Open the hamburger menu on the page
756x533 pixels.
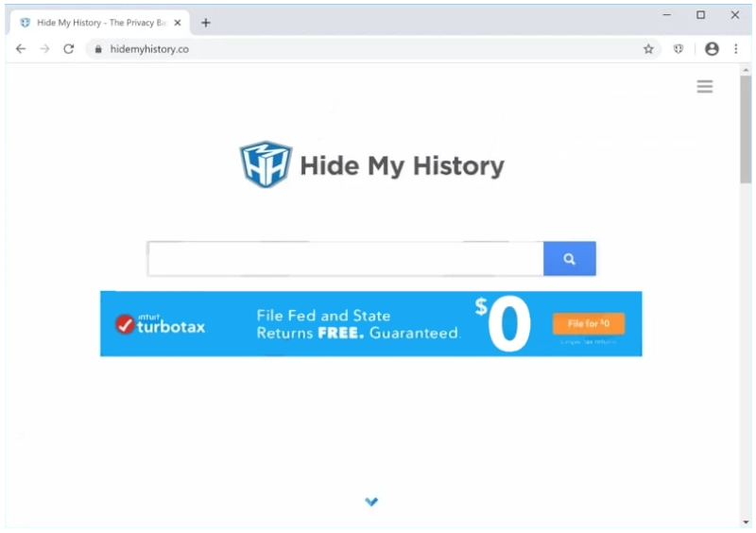coord(705,87)
